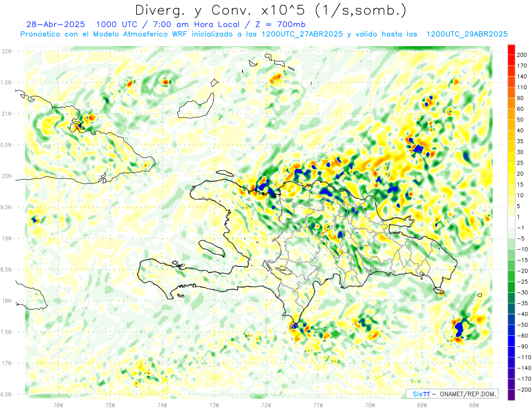The image size is (532, 411).
Task: Select the colorbar value 60
Action: coord(520,109)
